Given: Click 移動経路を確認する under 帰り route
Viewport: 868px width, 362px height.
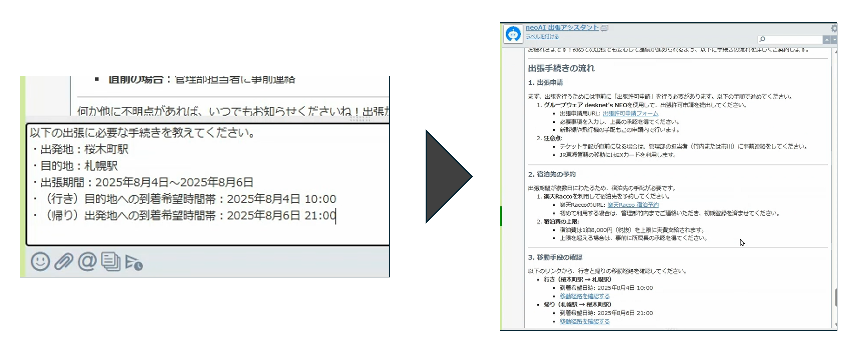Looking at the screenshot, I should pos(585,321).
